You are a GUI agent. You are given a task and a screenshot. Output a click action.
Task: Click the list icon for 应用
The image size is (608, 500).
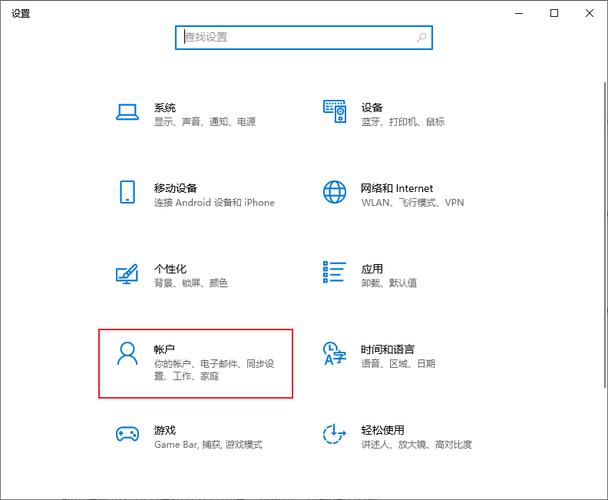(334, 274)
